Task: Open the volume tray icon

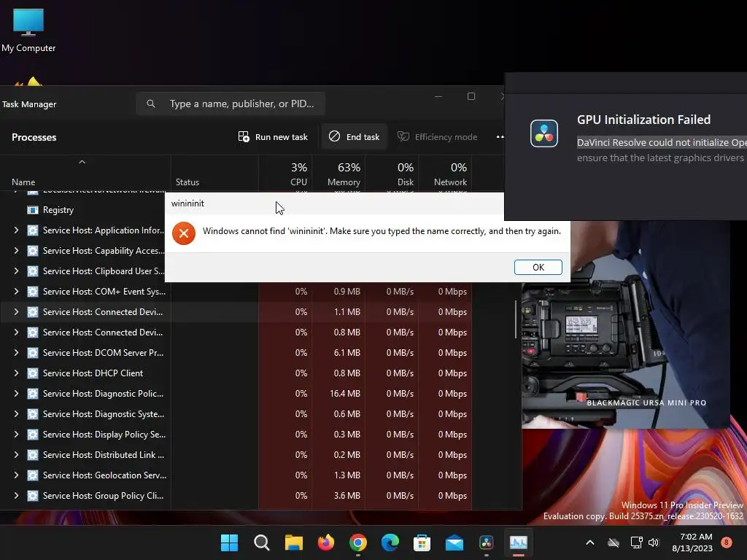Action: [654, 542]
